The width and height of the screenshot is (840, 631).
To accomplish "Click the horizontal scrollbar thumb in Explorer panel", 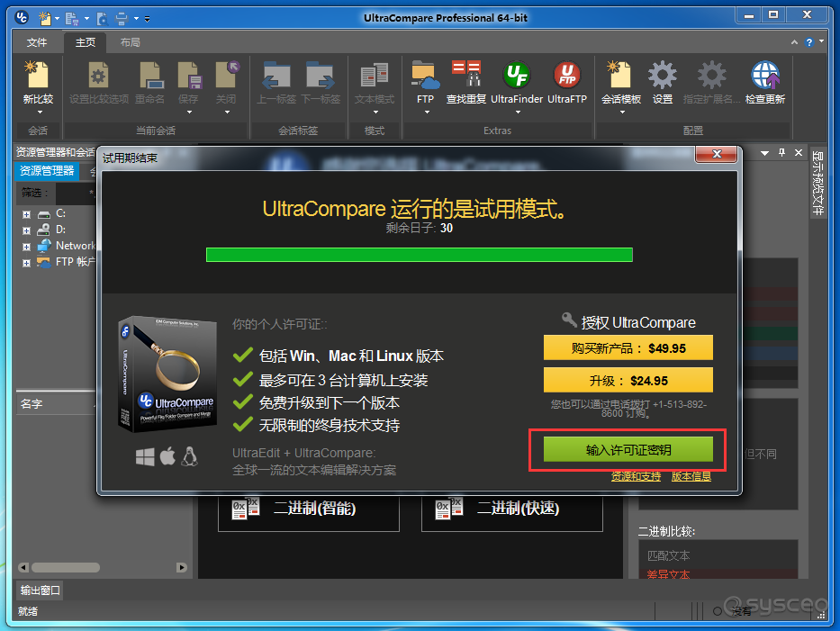I will (x=66, y=567).
